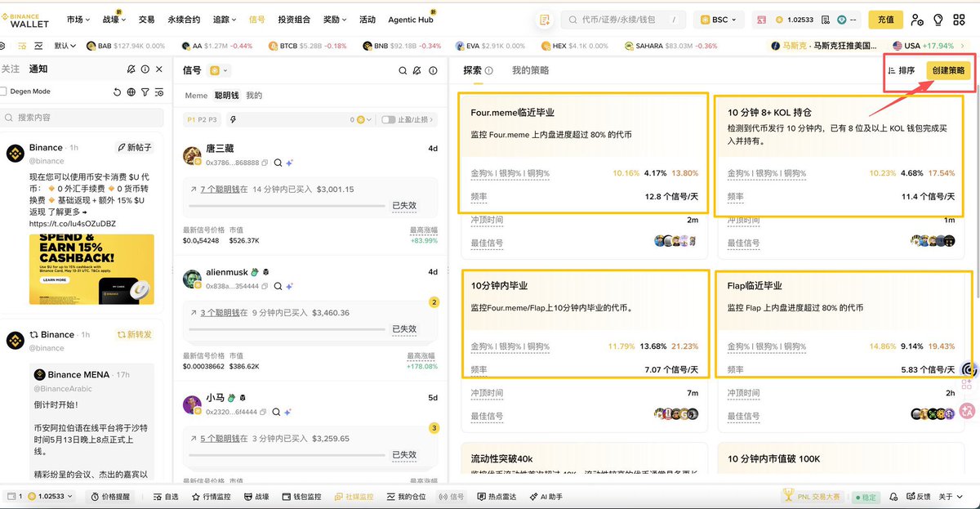Open the account settings person icon

tap(917, 20)
